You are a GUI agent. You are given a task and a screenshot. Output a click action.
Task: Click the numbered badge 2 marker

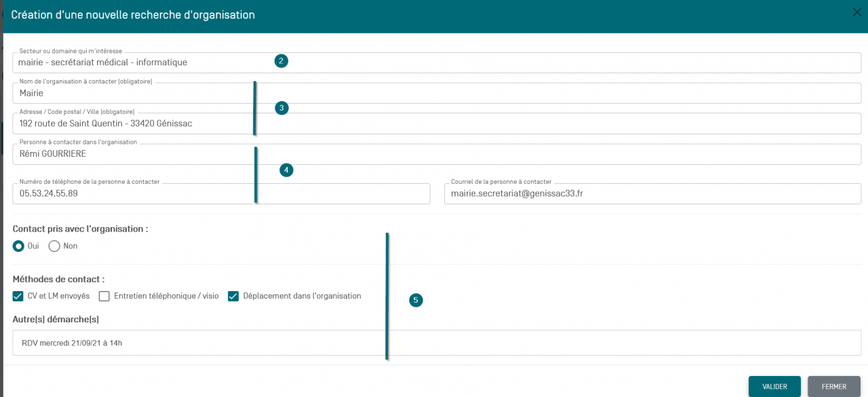coord(281,61)
